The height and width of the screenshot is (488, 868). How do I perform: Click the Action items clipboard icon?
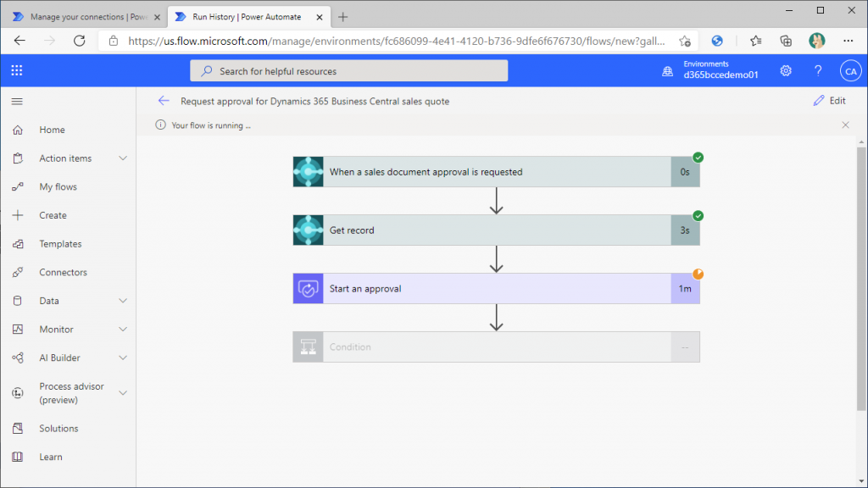pyautogui.click(x=18, y=158)
